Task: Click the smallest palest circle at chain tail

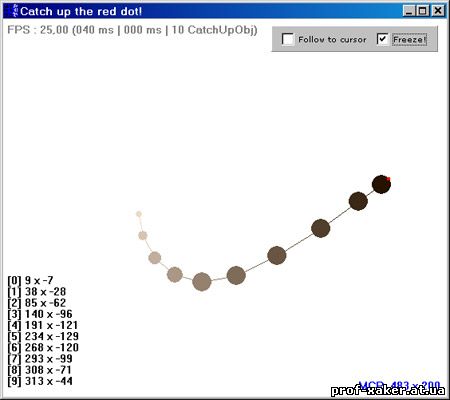Action: 139,214
